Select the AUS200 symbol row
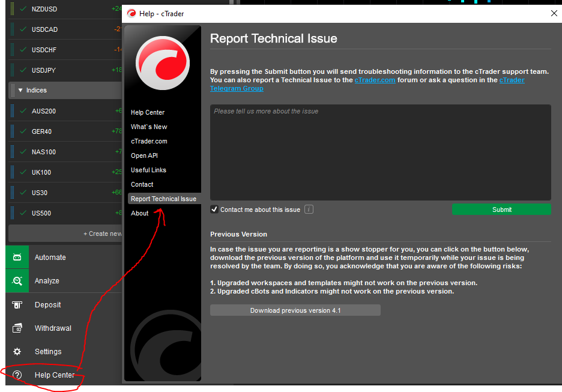Viewport: 562px width, 392px height. (x=65, y=111)
